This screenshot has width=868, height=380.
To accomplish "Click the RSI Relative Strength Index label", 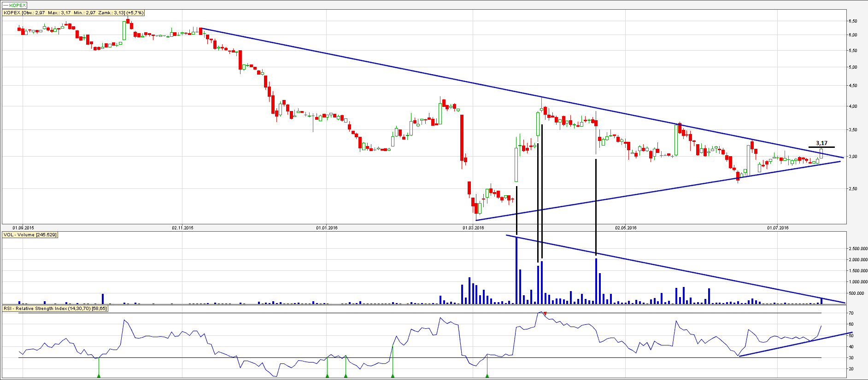I will 55,309.
